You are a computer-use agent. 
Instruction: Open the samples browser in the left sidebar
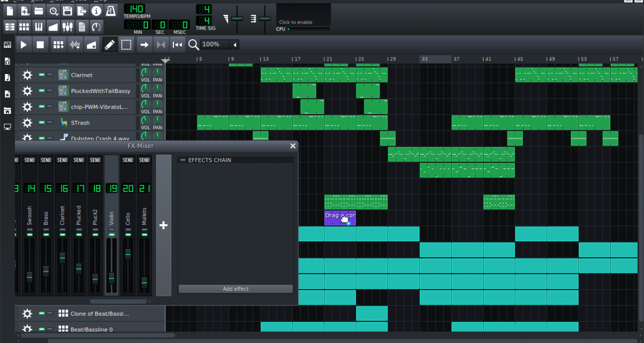pyautogui.click(x=7, y=77)
